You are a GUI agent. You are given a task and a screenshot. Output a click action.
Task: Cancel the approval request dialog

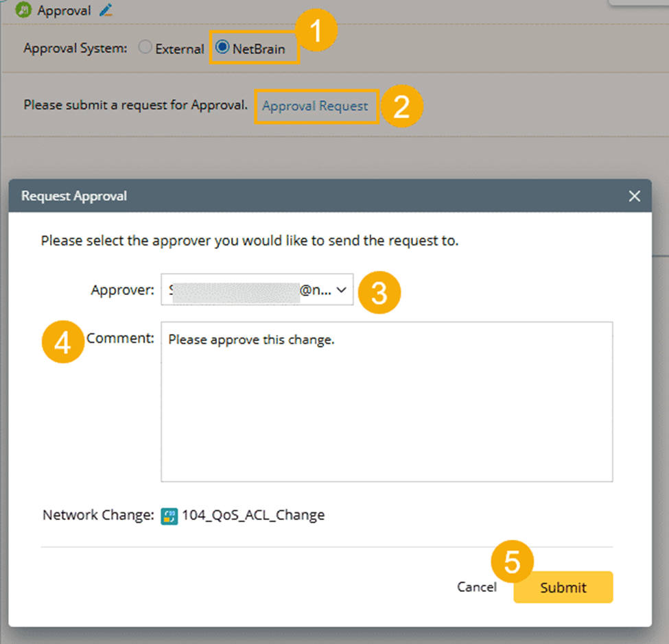[477, 587]
